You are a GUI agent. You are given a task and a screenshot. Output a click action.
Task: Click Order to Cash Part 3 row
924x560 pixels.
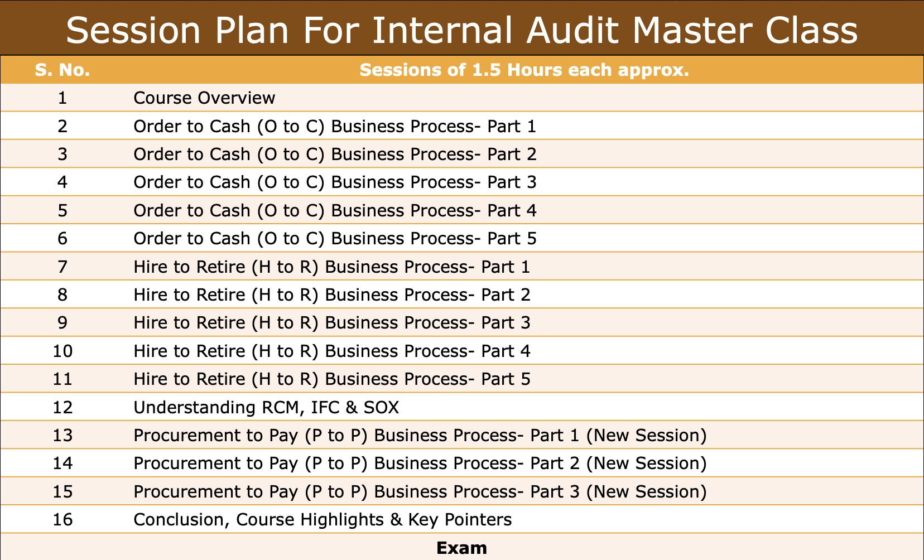pos(335,182)
